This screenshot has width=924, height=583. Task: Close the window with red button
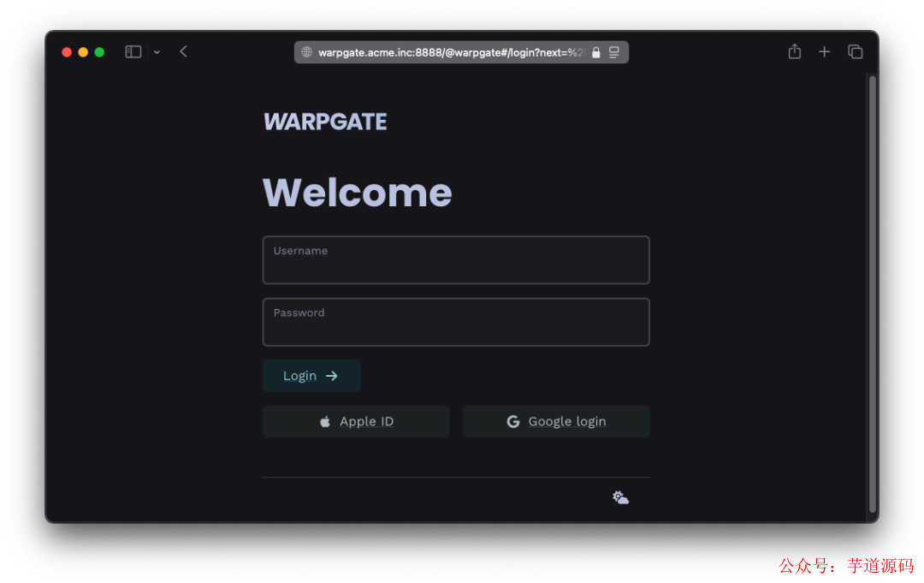click(x=67, y=52)
